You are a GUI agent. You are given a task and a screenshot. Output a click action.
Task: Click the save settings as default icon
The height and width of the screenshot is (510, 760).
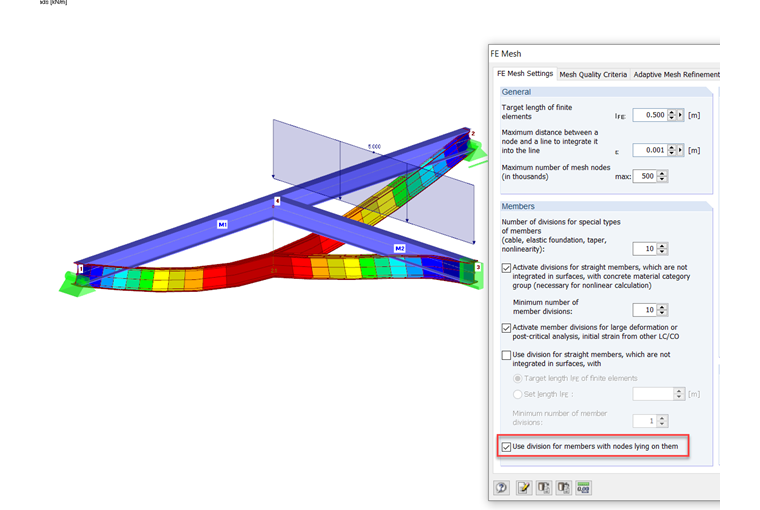[x=563, y=488]
